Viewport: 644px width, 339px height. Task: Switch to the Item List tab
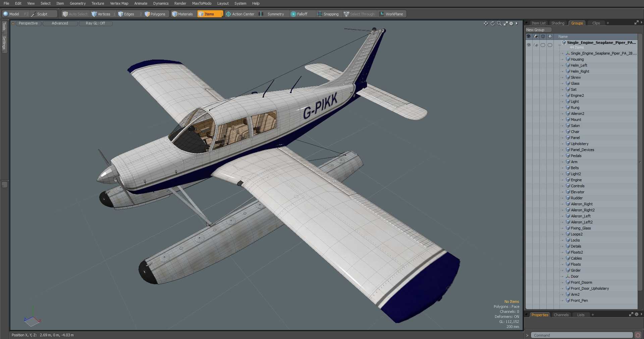[x=538, y=23]
